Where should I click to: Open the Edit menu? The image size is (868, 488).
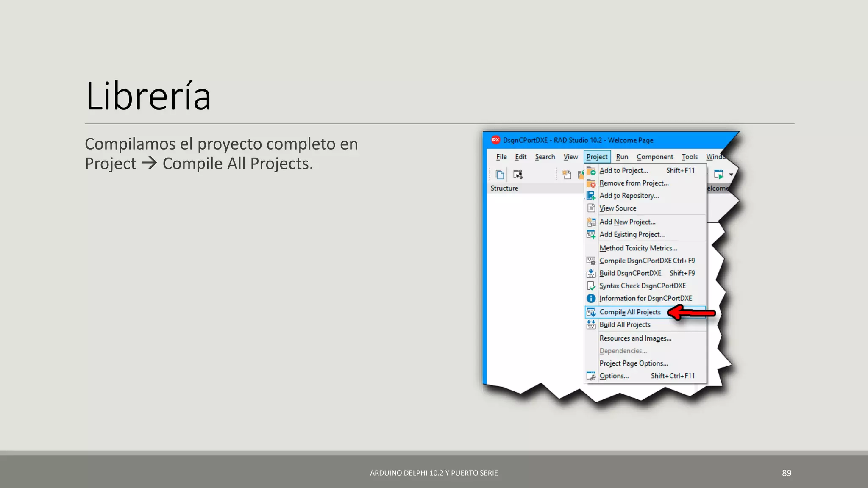pyautogui.click(x=521, y=157)
